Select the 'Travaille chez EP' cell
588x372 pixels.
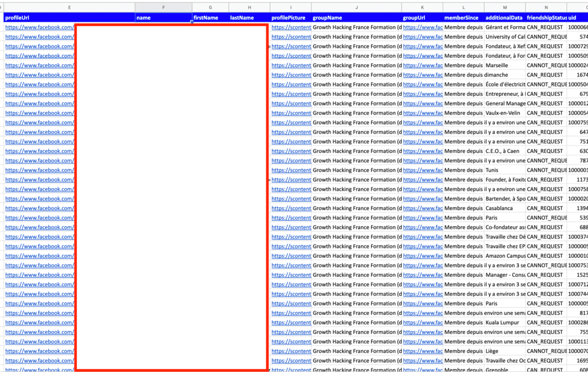point(505,246)
